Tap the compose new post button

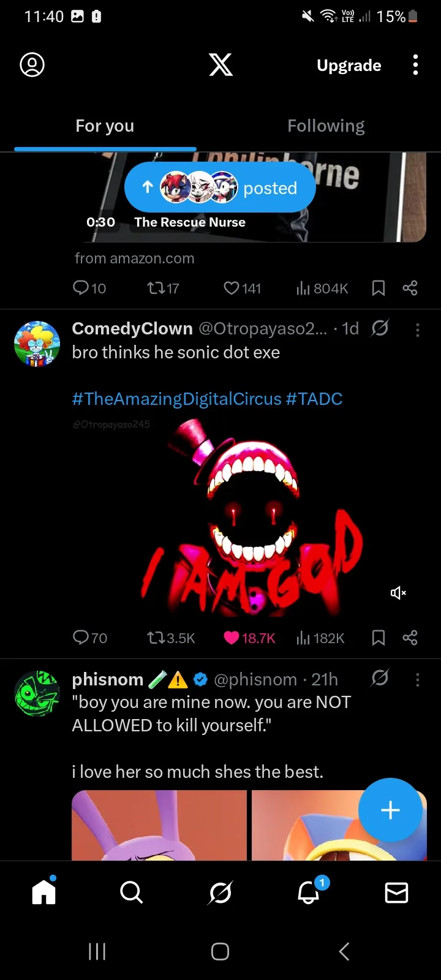click(390, 810)
